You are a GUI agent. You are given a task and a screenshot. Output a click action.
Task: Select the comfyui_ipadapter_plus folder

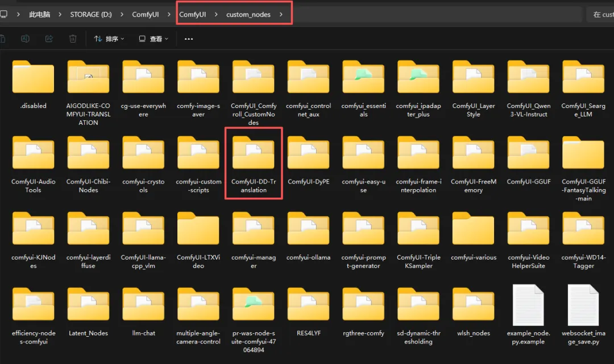pos(418,77)
